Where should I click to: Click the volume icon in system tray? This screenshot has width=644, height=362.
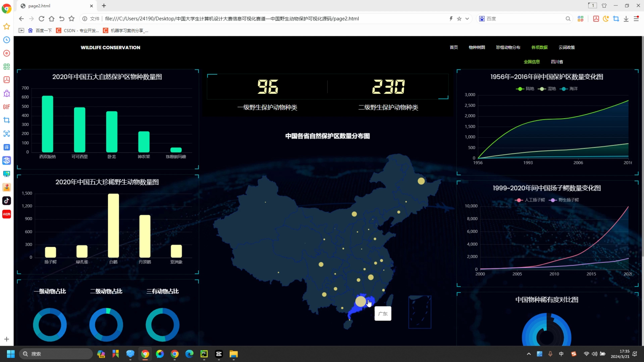(594, 354)
